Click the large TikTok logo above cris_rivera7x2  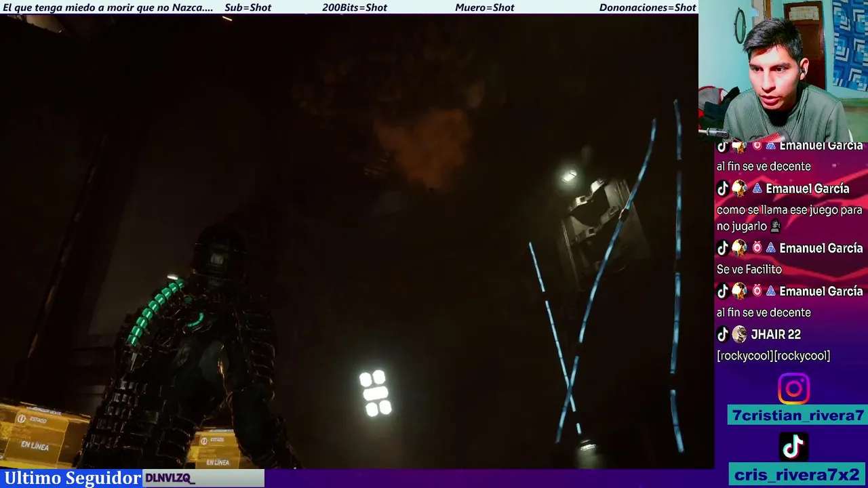coord(793,447)
